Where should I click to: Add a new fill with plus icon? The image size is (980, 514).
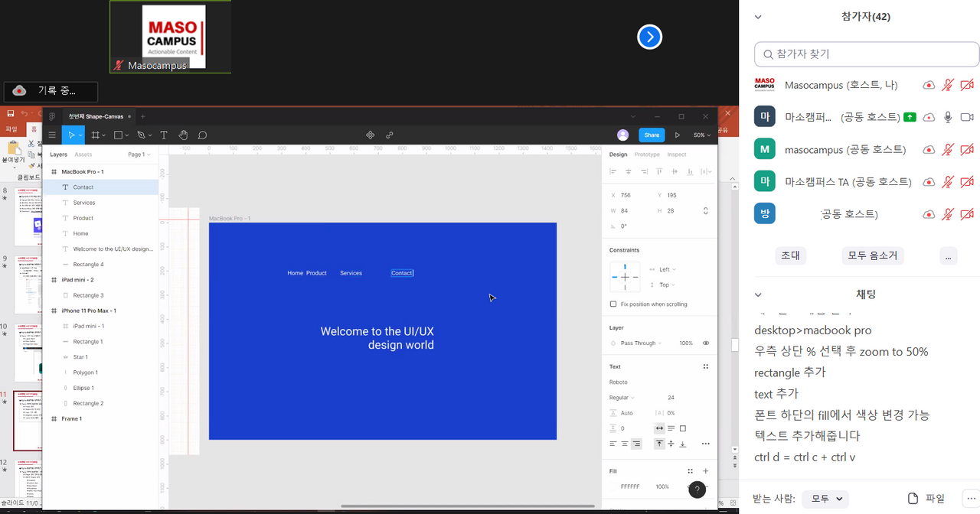[705, 471]
